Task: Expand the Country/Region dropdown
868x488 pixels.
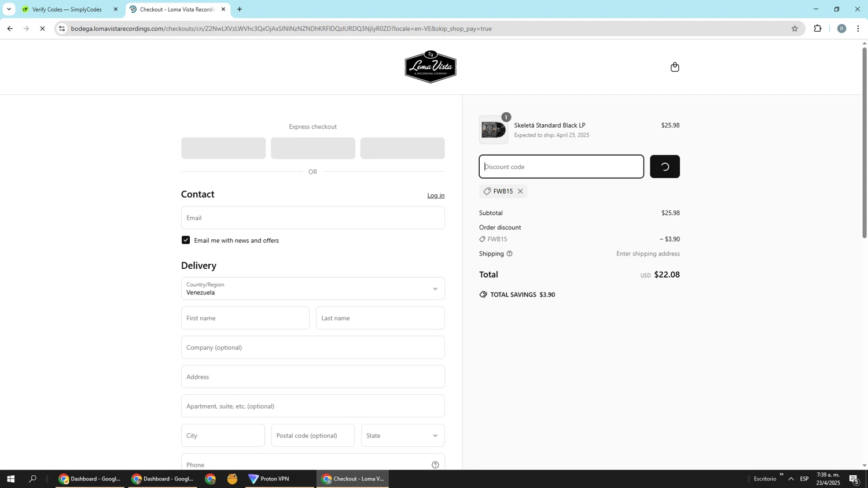Action: pos(312,289)
